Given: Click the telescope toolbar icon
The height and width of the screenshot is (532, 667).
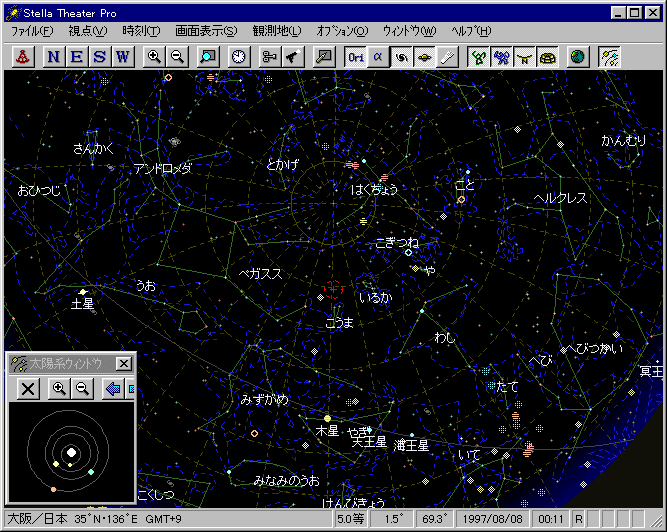Looking at the screenshot, I should tap(293, 57).
